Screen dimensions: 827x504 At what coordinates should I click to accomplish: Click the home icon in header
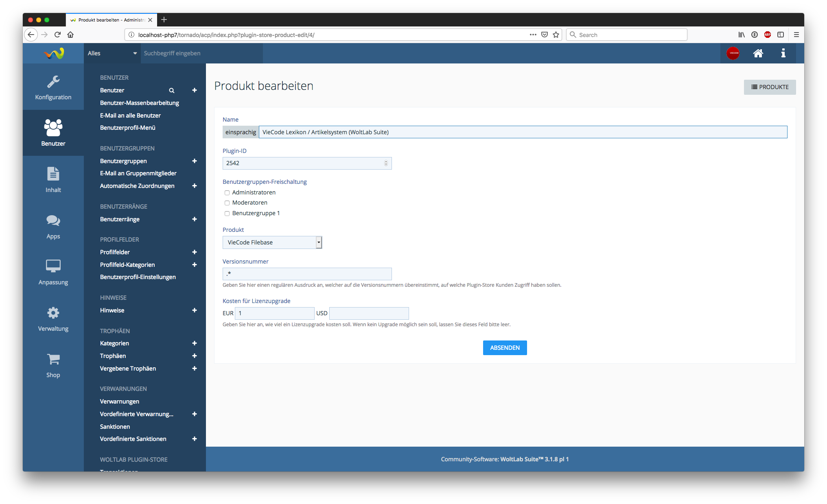pyautogui.click(x=758, y=53)
